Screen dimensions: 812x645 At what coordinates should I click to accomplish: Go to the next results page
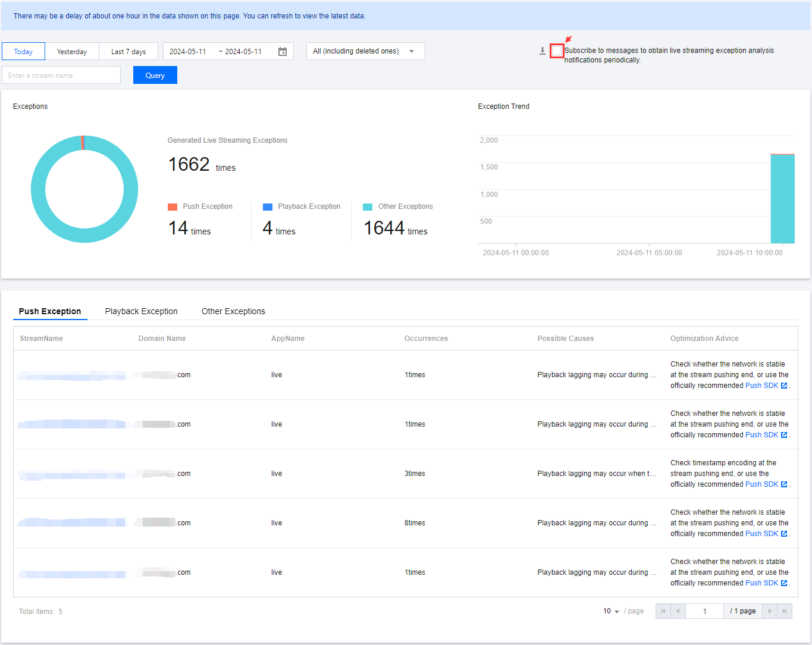[x=769, y=611]
